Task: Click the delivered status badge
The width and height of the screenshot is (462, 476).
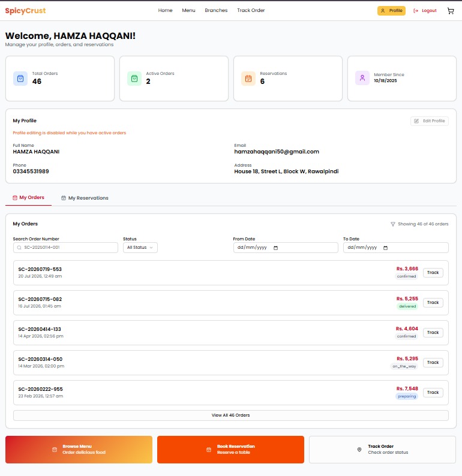Action: pos(407,306)
